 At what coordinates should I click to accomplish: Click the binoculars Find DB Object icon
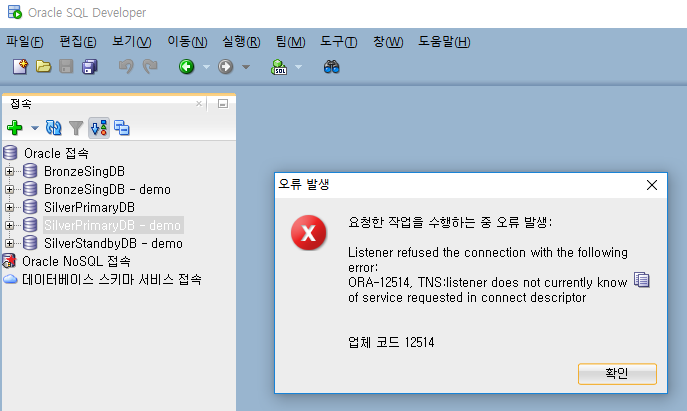tap(332, 67)
